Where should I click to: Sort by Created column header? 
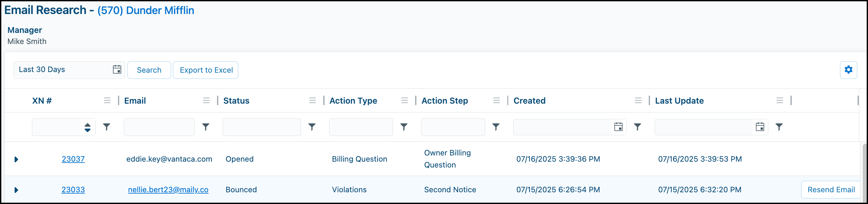[x=529, y=100]
